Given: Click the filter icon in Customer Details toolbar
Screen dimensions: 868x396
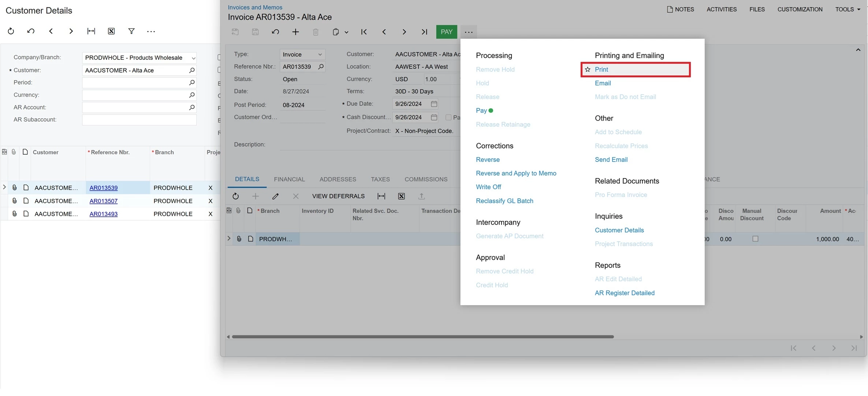Looking at the screenshot, I should 131,31.
